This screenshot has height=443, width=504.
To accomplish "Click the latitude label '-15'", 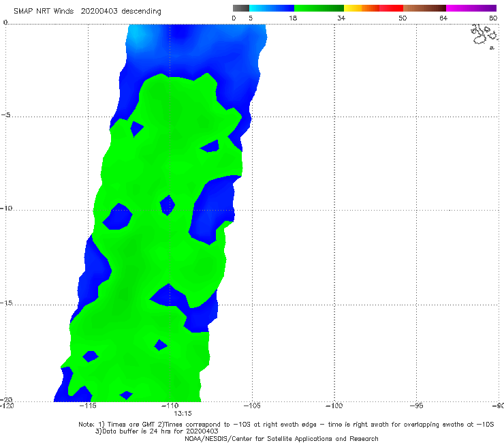I will pyautogui.click(x=5, y=303).
